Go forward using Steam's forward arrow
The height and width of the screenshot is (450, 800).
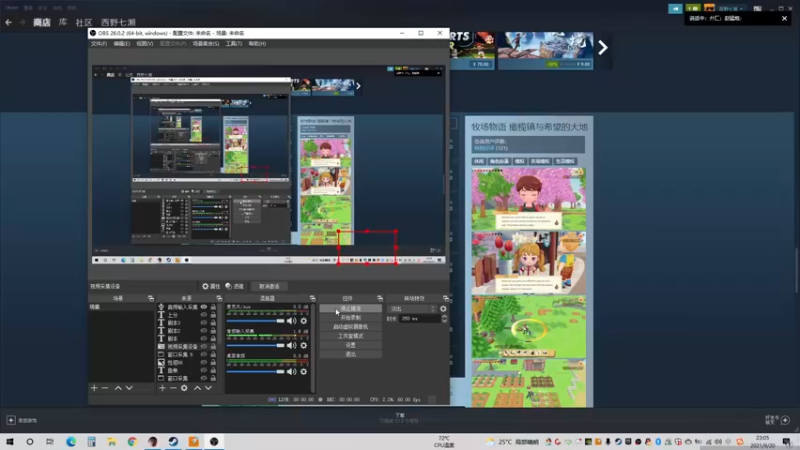coord(22,22)
